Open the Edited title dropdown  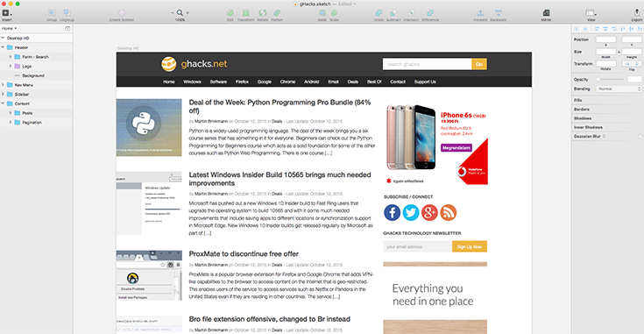(x=348, y=4)
